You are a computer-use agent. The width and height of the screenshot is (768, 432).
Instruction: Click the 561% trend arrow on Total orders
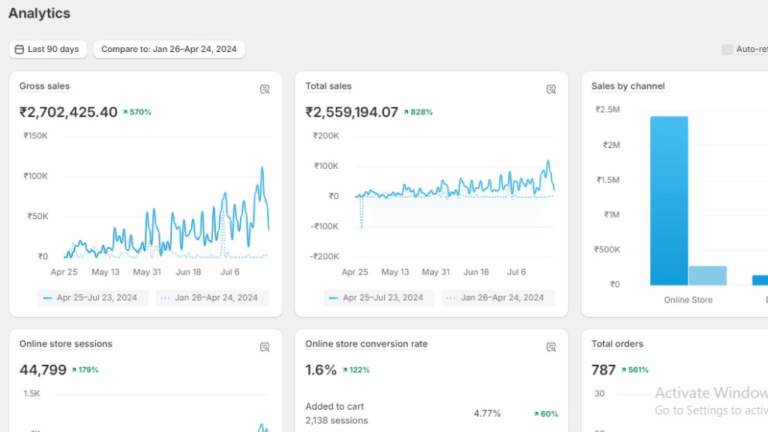[x=624, y=370]
